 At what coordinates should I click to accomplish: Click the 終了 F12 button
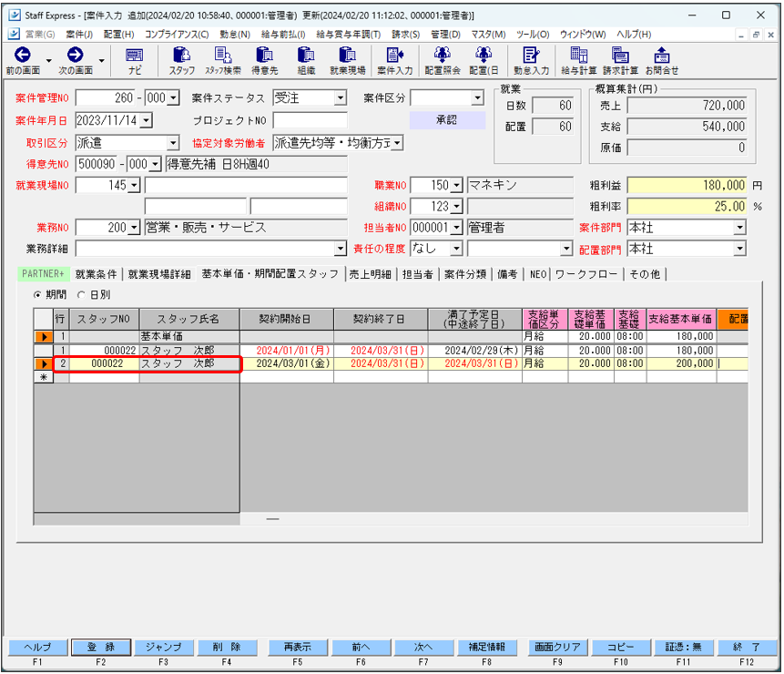[x=747, y=647]
